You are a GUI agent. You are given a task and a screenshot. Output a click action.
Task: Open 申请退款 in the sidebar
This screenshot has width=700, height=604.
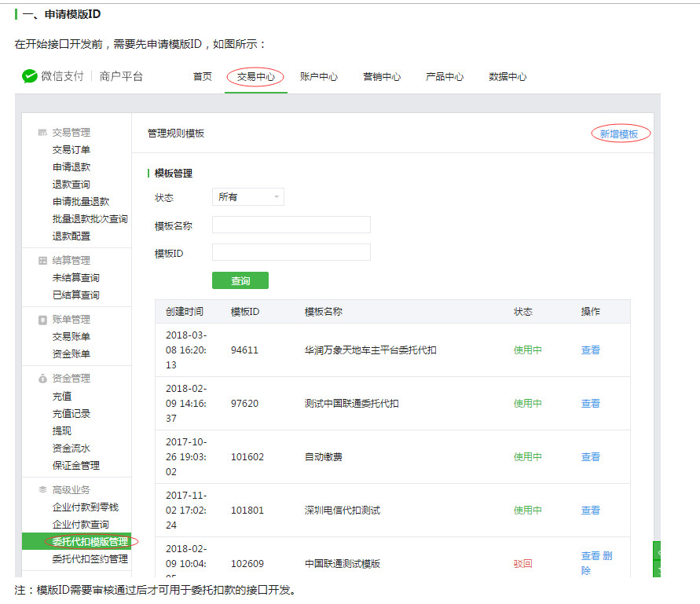pos(71,167)
